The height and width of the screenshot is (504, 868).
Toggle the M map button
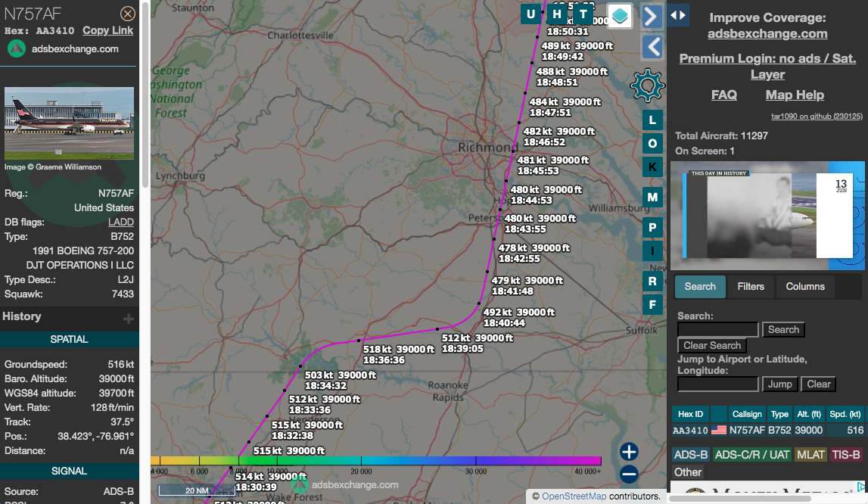(652, 197)
